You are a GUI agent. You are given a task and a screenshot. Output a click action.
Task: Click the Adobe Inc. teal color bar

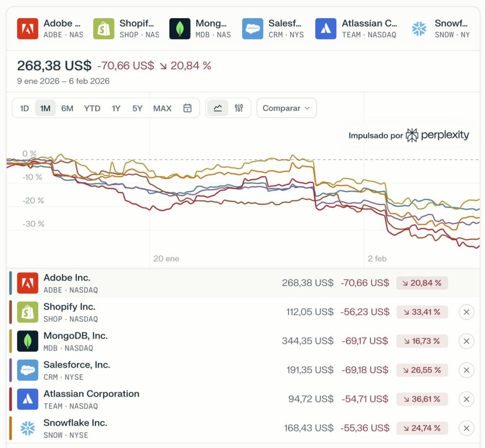point(10,283)
